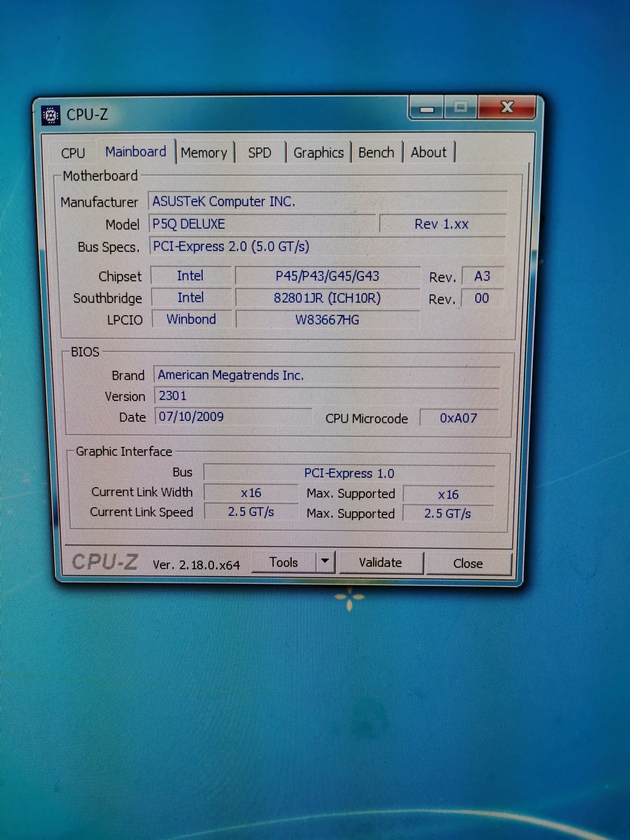The height and width of the screenshot is (840, 630).
Task: Select the P5Q DELUXE model value
Action: coord(262,224)
